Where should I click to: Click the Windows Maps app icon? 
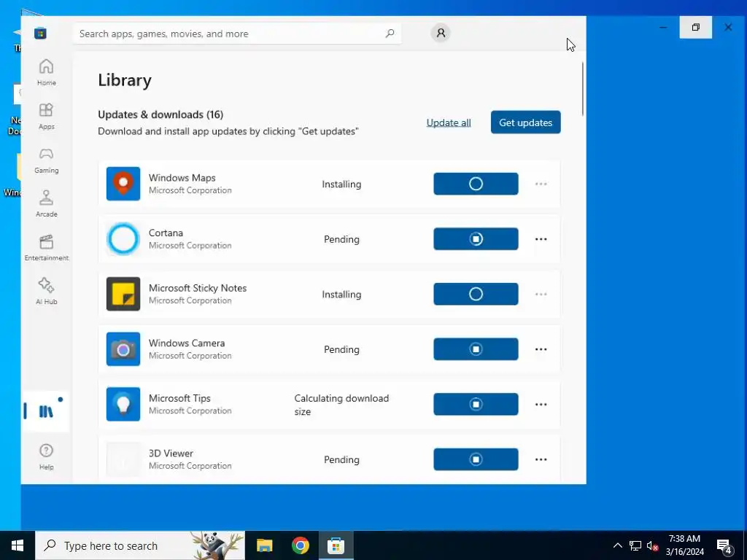123,184
